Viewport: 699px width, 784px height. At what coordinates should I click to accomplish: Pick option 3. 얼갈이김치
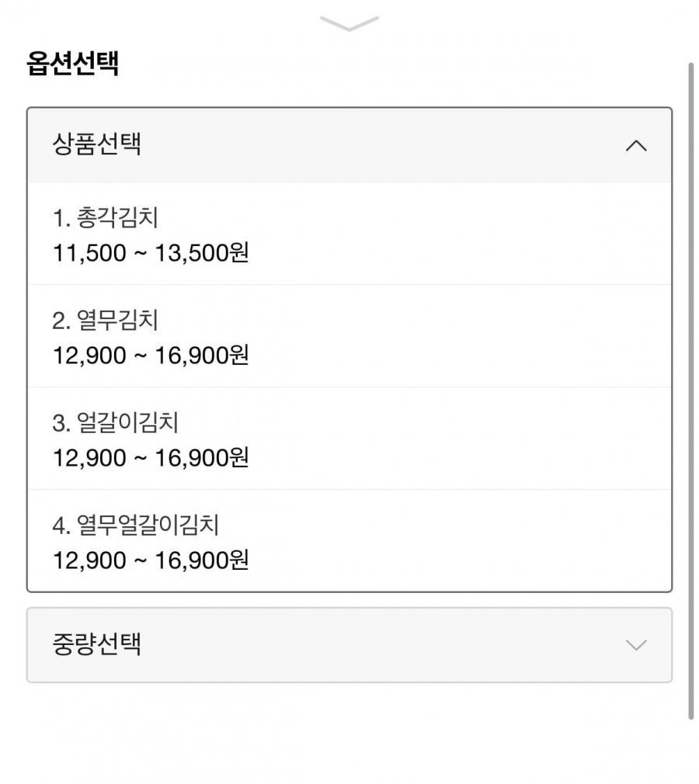[127, 423]
